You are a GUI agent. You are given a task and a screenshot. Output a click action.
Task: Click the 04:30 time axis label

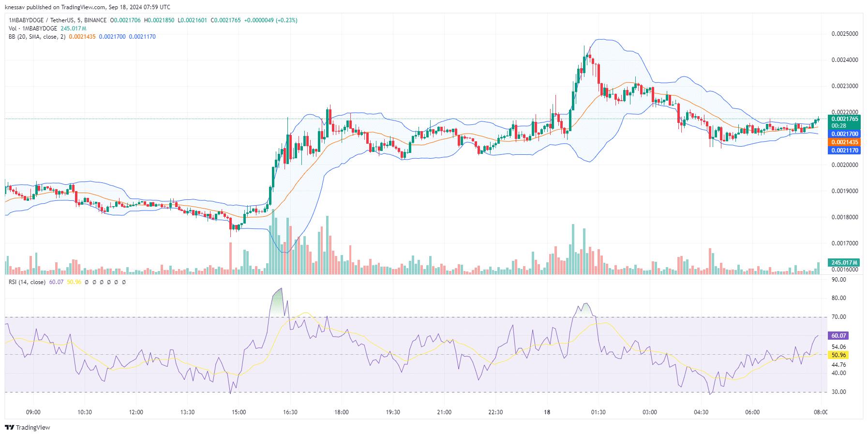click(x=701, y=412)
